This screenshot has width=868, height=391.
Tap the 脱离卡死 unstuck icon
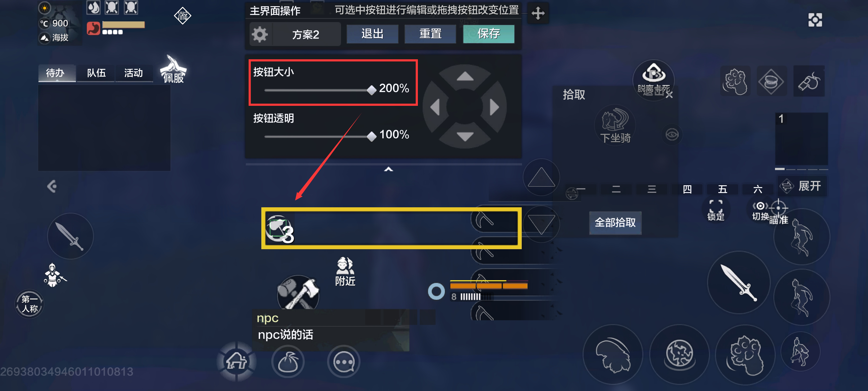point(653,78)
